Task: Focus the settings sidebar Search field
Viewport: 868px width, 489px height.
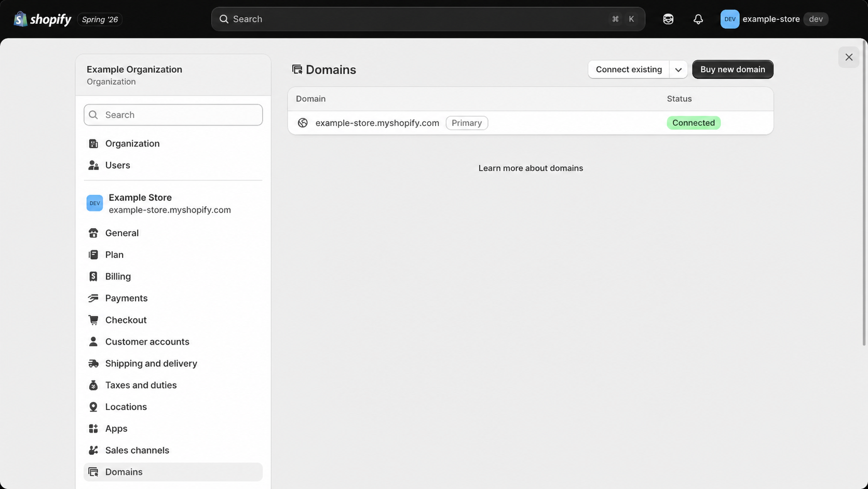Action: (173, 115)
